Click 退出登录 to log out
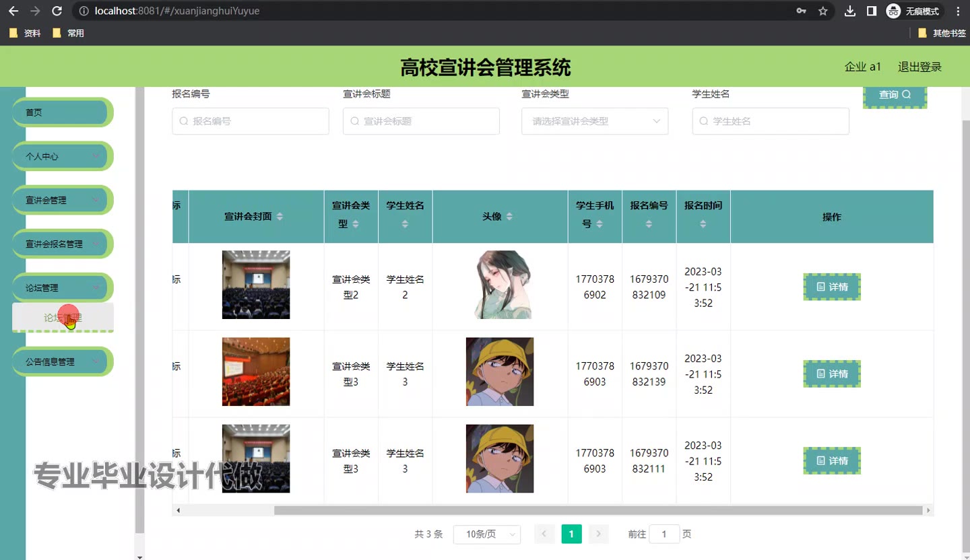The width and height of the screenshot is (970, 560). [x=919, y=67]
